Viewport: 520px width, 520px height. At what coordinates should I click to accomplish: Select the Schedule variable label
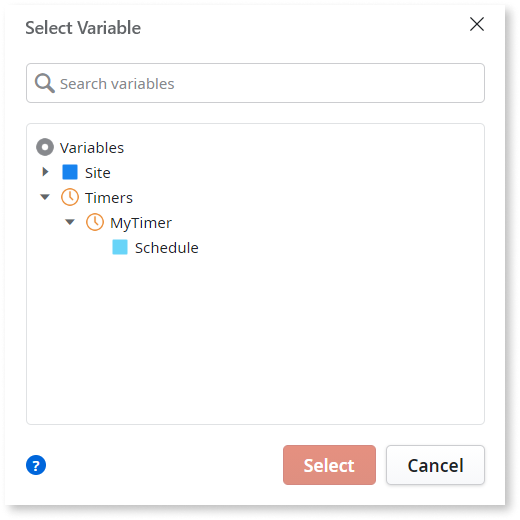tap(167, 248)
